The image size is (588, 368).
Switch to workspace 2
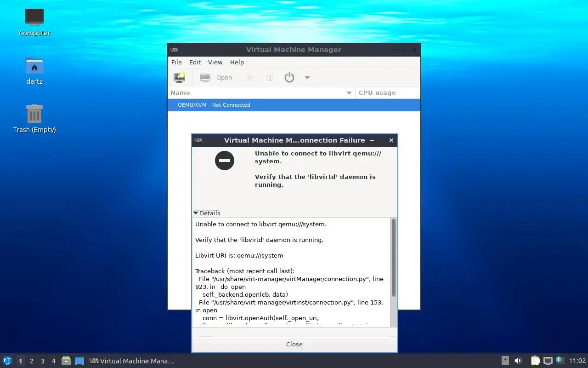(x=31, y=361)
